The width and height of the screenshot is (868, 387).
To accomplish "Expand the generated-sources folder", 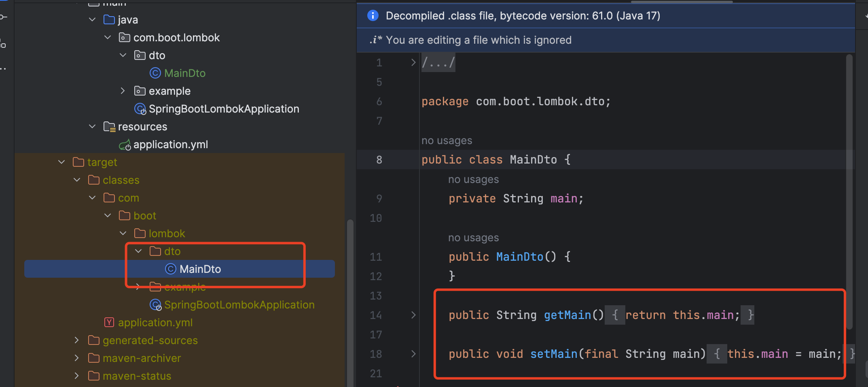I will pyautogui.click(x=77, y=340).
